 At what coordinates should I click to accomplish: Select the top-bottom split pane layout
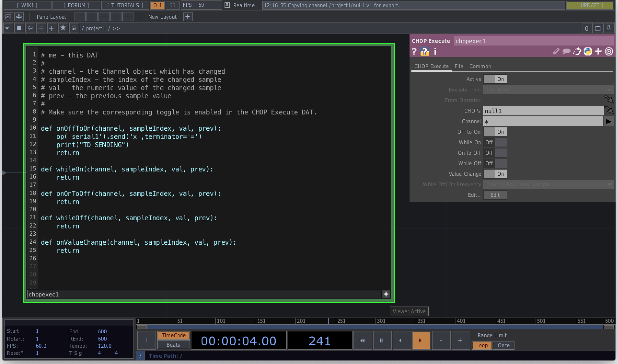(x=104, y=17)
